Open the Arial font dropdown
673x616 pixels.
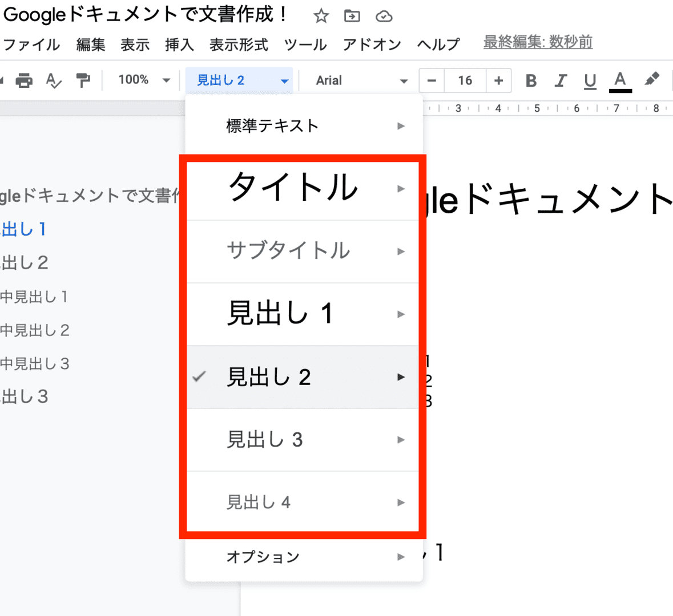(x=361, y=80)
